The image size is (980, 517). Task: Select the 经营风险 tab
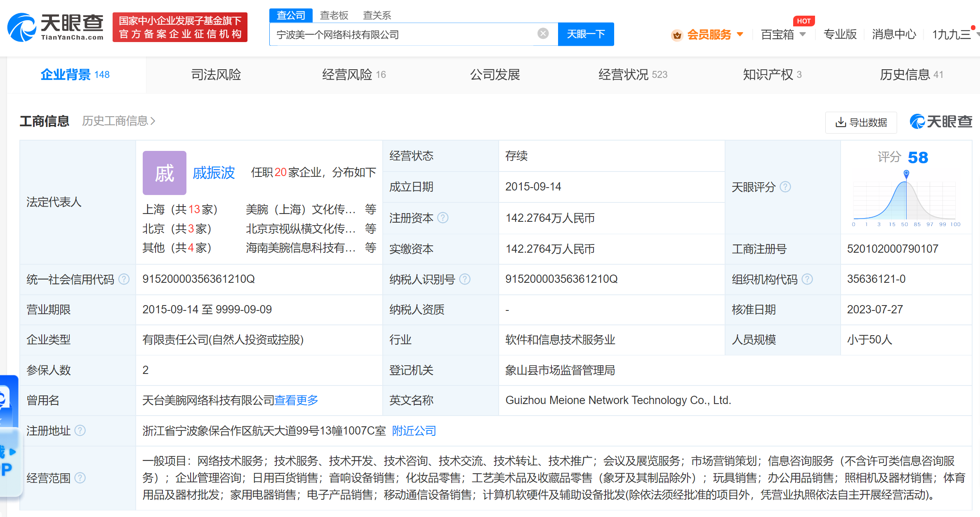point(354,75)
